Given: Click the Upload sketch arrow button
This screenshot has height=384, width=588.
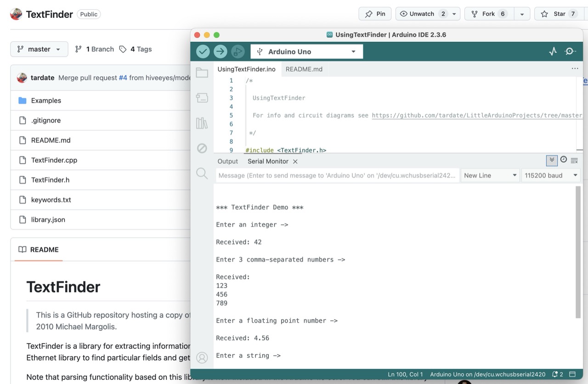Looking at the screenshot, I should (x=220, y=51).
